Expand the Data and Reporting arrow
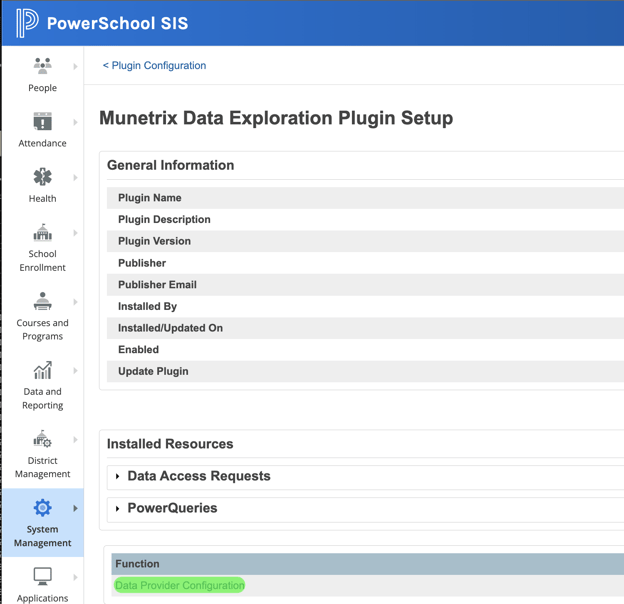The width and height of the screenshot is (624, 604). click(x=75, y=370)
